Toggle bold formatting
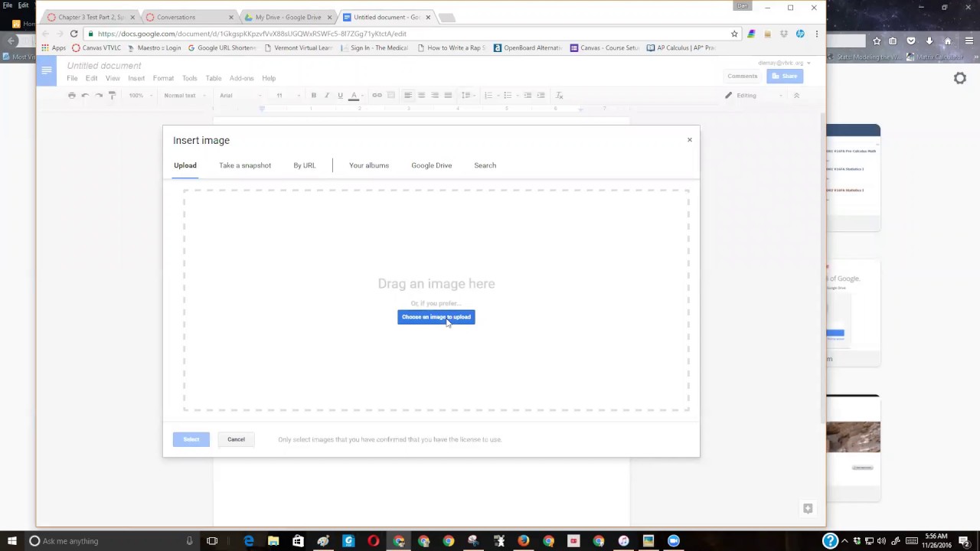 click(313, 96)
